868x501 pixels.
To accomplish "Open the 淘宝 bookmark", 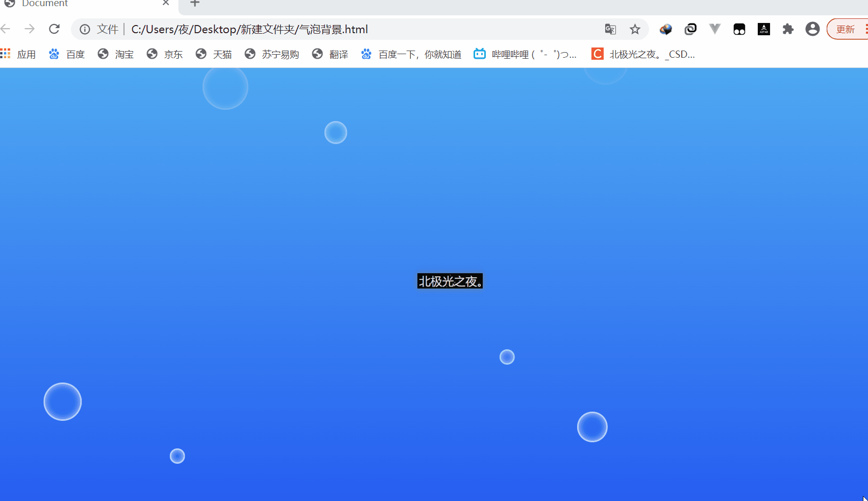I will click(116, 54).
